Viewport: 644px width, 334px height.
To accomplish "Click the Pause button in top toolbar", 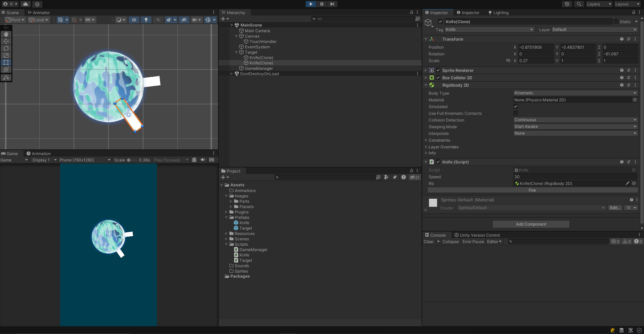I will 321,4.
